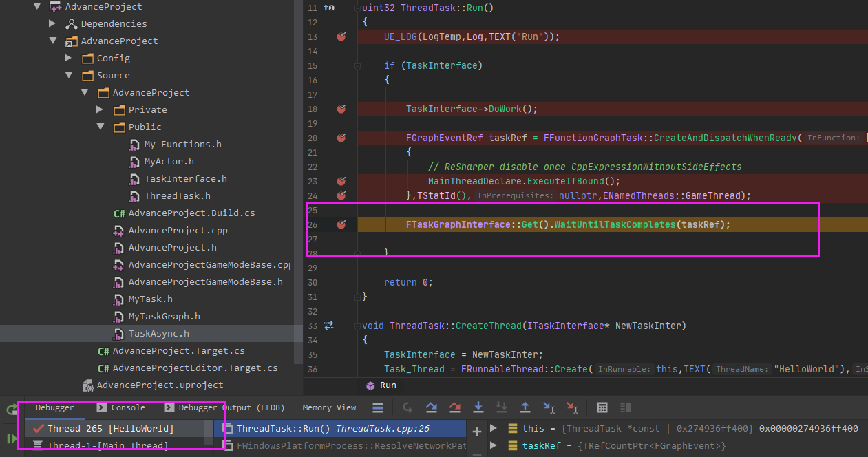Image resolution: width=868 pixels, height=457 pixels.
Task: Click the Run to Cursor icon
Action: coord(549,407)
